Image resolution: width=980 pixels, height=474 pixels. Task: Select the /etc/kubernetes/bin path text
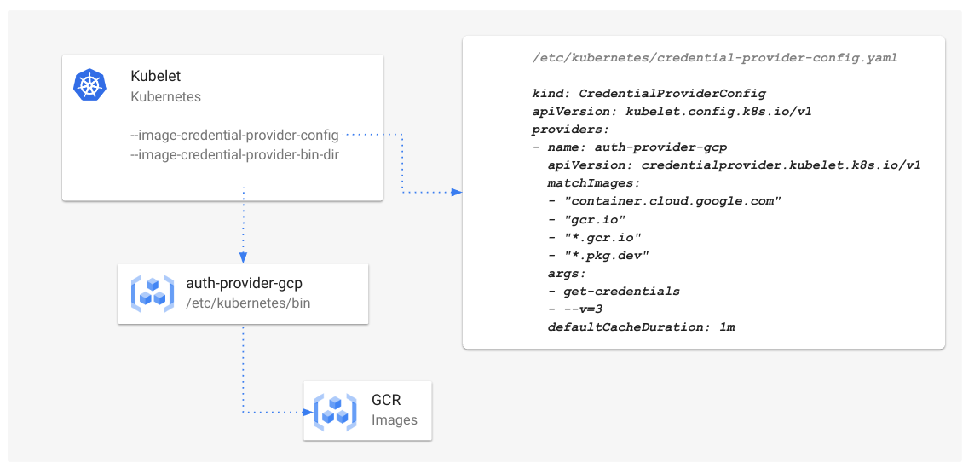tap(248, 303)
